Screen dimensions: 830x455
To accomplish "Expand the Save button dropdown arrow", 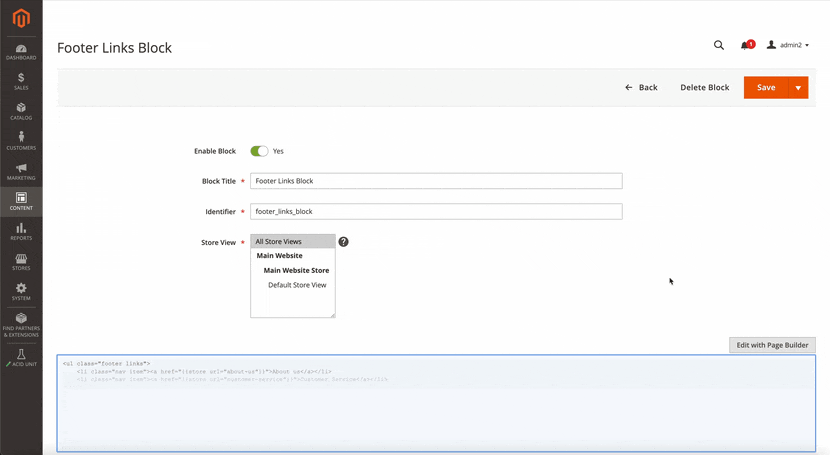I will coord(798,88).
